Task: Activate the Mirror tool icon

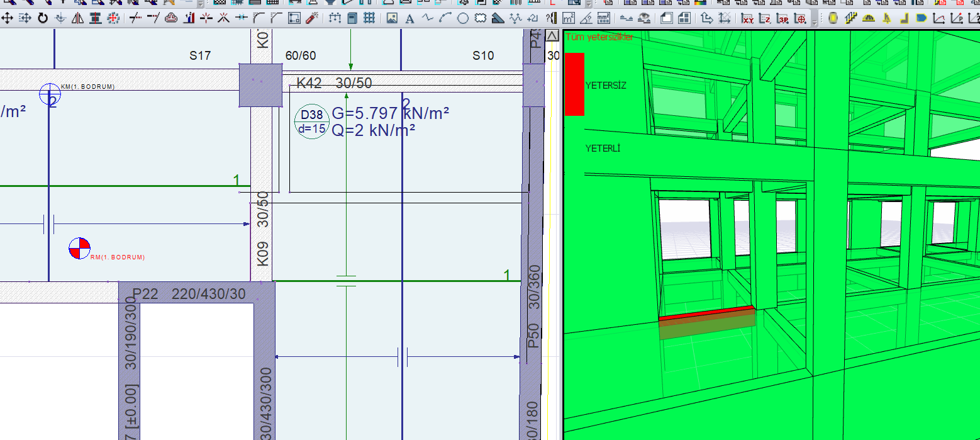Action: click(78, 18)
